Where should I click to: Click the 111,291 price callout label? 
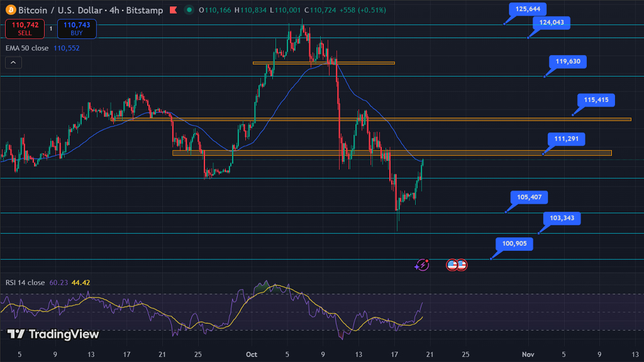pos(566,138)
